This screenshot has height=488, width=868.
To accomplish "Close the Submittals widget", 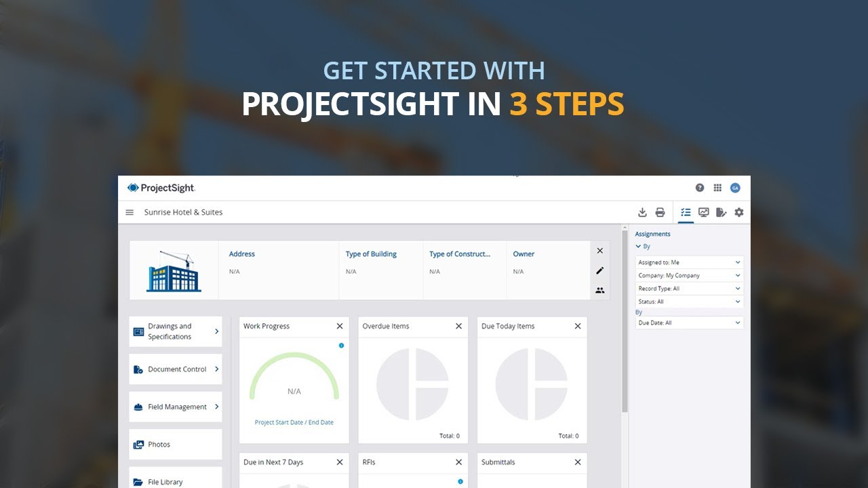I will coord(578,462).
